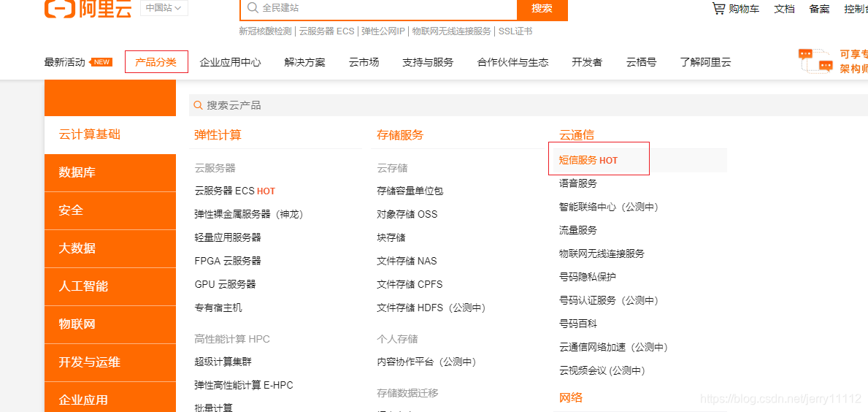Click the 弹性公网IP hot search link
868x412 pixels.
tap(384, 31)
